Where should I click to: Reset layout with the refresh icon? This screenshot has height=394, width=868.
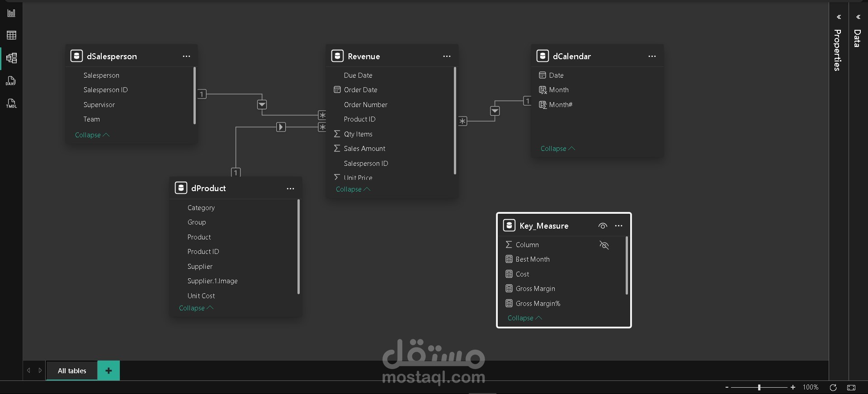pos(833,387)
